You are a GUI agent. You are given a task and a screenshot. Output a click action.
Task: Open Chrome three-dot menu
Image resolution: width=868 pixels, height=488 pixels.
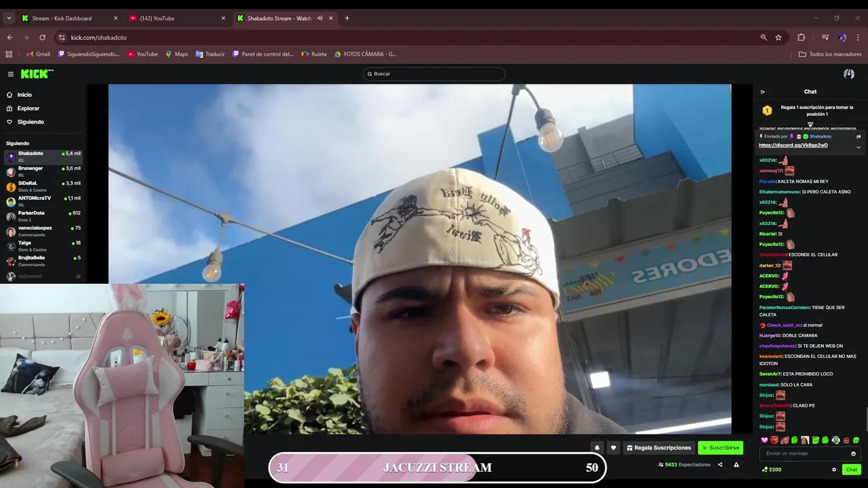coord(859,37)
